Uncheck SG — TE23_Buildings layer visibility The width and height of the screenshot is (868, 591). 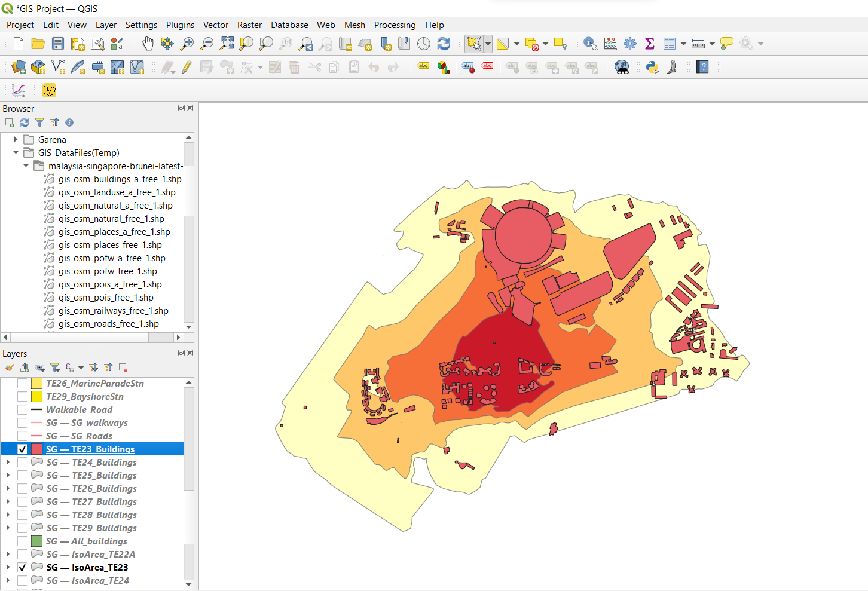(22, 449)
